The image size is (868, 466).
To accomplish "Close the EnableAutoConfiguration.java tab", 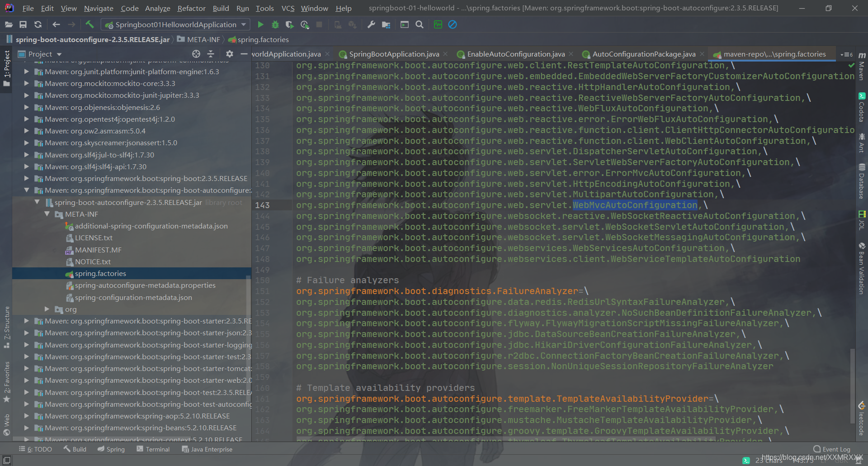I will click(571, 54).
